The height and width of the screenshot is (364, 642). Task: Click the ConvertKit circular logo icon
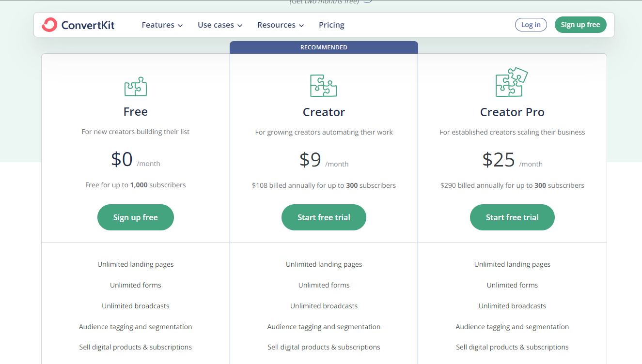point(49,25)
